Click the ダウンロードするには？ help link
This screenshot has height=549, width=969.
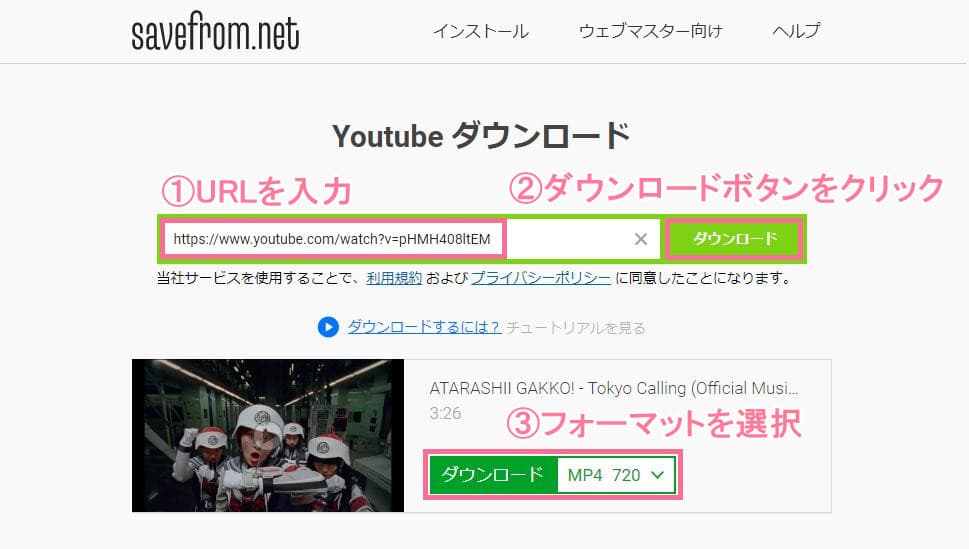pos(424,327)
